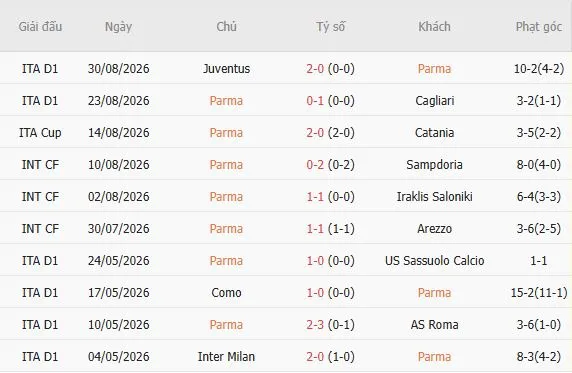Select the Tỷ số column header
Image resolution: width=572 pixels, height=373 pixels.
tap(330, 27)
